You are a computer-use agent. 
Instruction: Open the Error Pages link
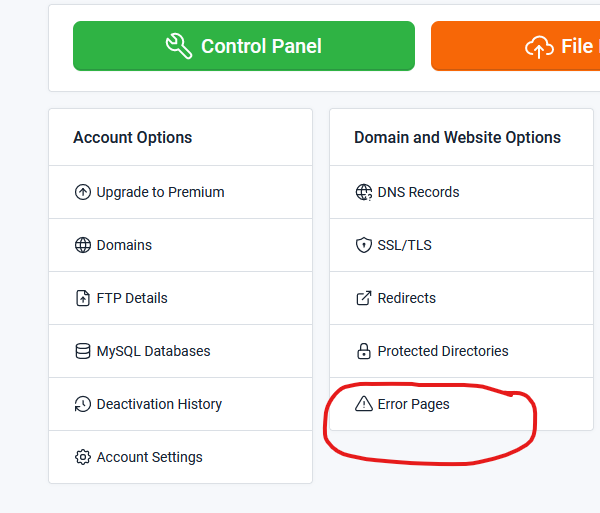tap(413, 404)
